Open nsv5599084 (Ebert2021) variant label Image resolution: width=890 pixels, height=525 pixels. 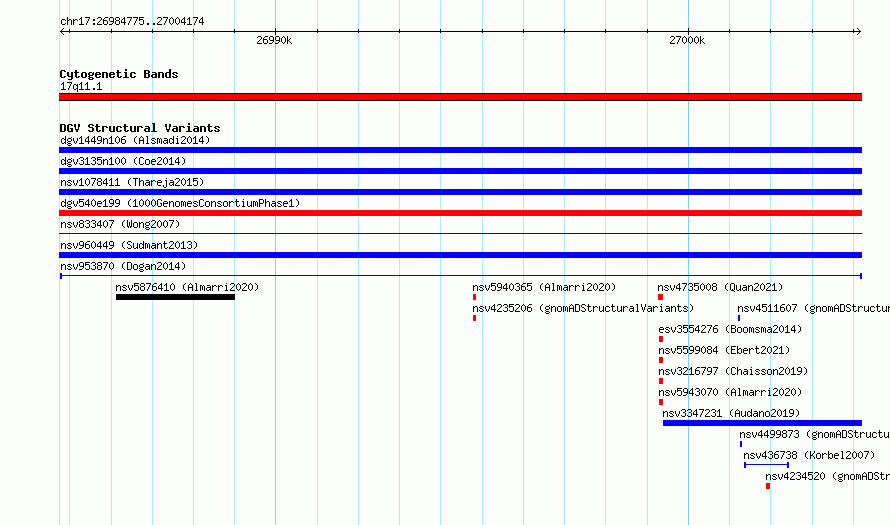point(724,350)
